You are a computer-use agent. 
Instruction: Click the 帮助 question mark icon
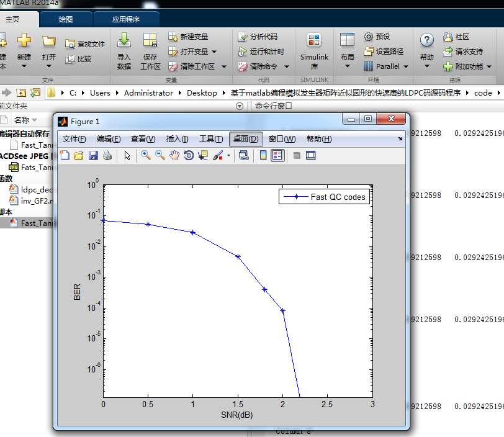tap(426, 40)
